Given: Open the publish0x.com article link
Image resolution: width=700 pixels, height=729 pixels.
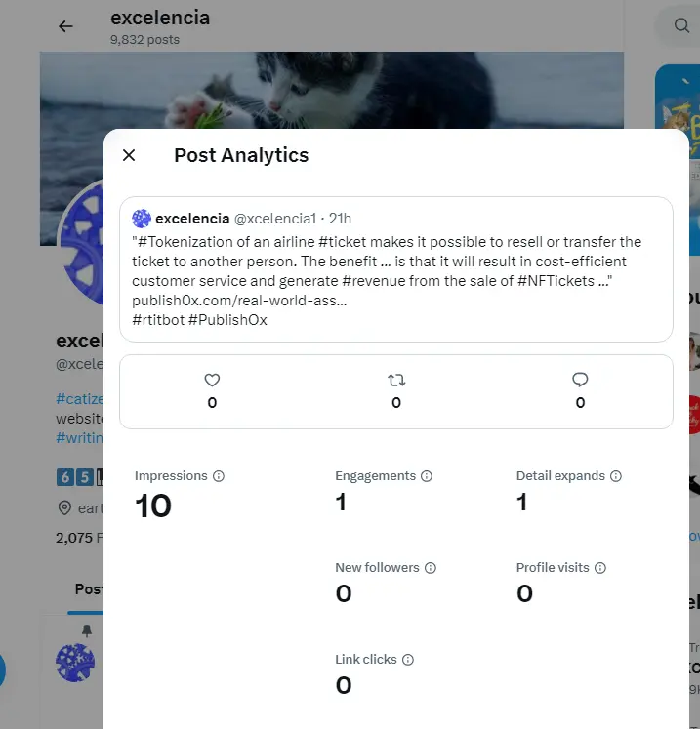Looking at the screenshot, I should click(x=239, y=301).
